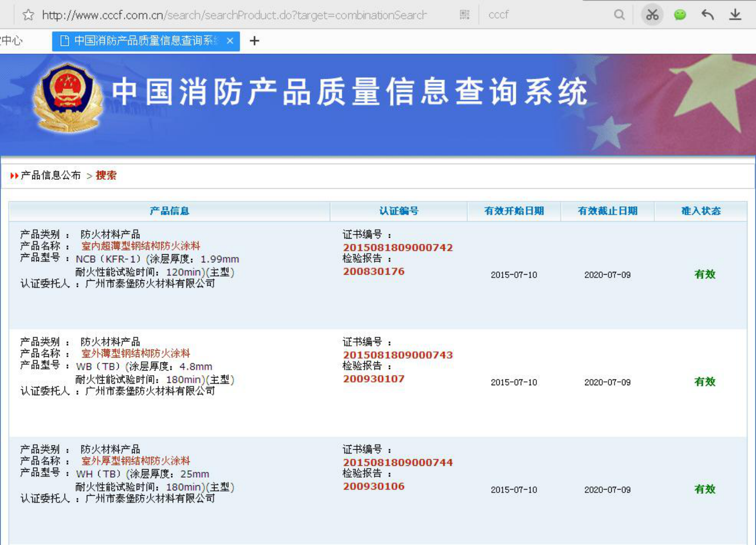The height and width of the screenshot is (545, 756).
Task: Open 室外薄型钢结构防火涂料 product link
Action: (135, 353)
